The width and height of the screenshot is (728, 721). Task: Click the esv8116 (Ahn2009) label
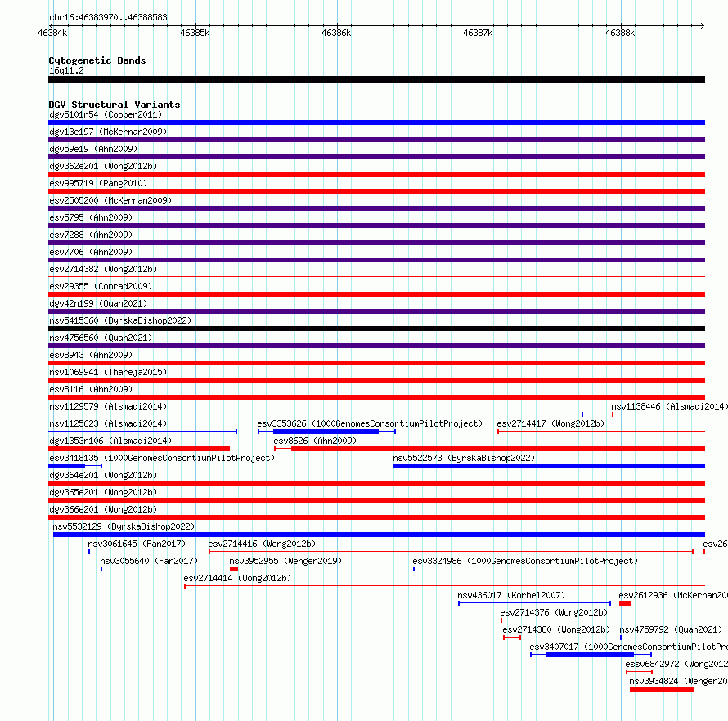tap(91, 389)
